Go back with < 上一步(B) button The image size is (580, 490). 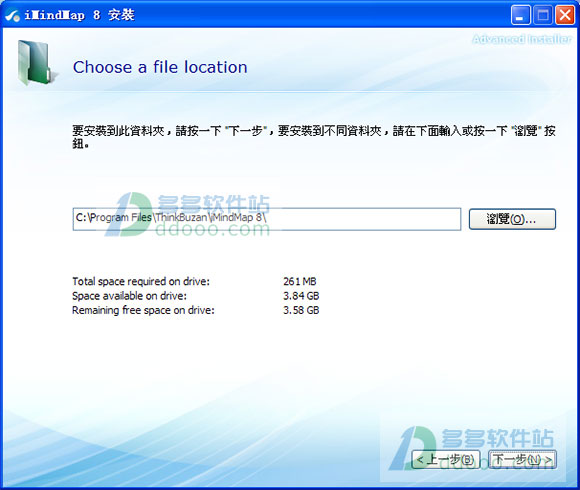tap(446, 459)
